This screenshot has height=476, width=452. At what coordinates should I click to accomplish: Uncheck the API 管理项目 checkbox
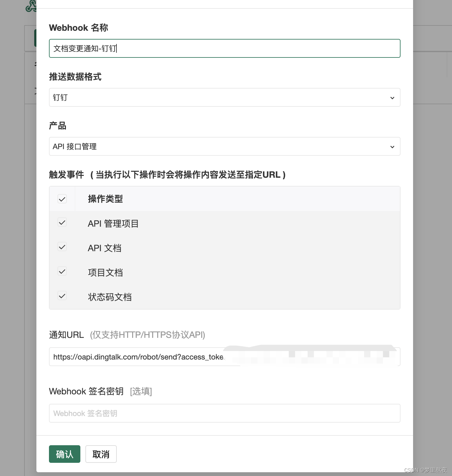pyautogui.click(x=62, y=222)
